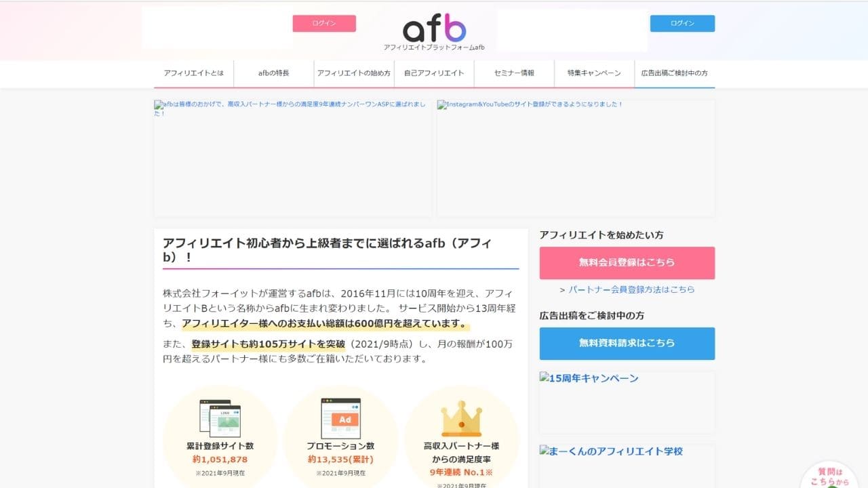
Task: Click the Instagram&YouTube site registration banner
Action: click(576, 158)
